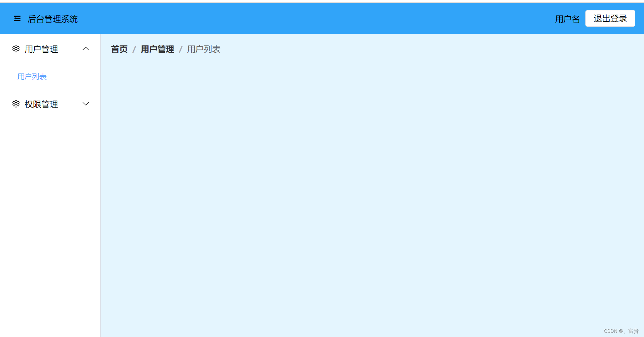Go to 首页 via the breadcrumb
The image size is (644, 337).
click(119, 49)
